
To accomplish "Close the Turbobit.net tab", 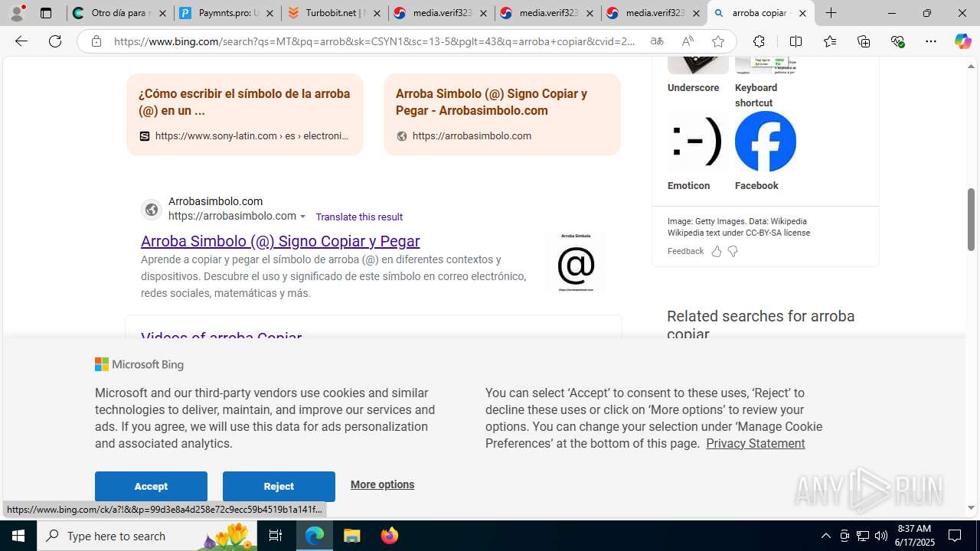I will click(377, 13).
